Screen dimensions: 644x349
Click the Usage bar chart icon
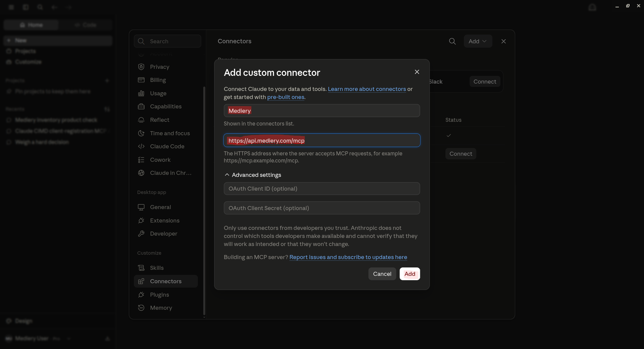pos(141,93)
